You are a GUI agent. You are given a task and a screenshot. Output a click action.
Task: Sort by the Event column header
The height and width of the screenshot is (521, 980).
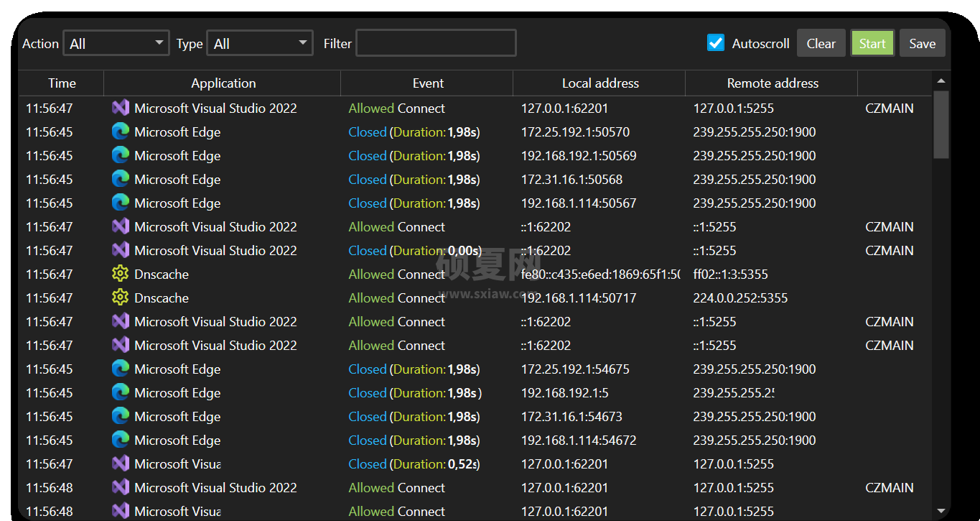pos(428,83)
